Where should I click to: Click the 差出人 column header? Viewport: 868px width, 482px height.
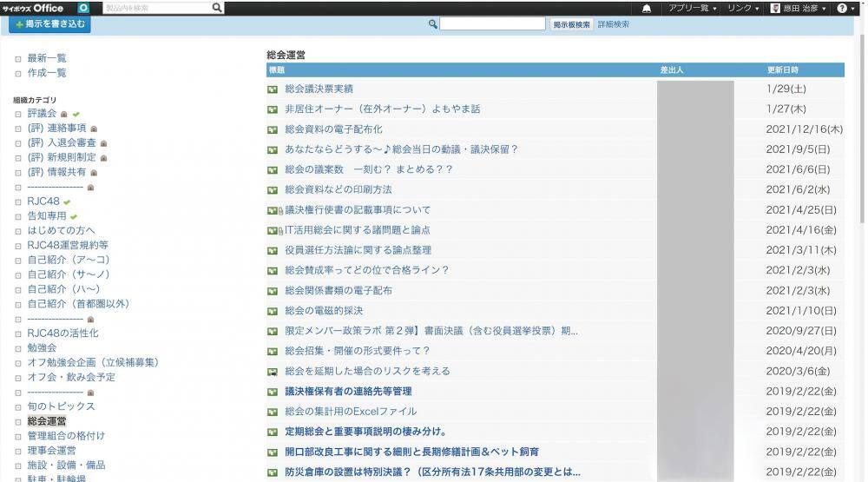(672, 69)
